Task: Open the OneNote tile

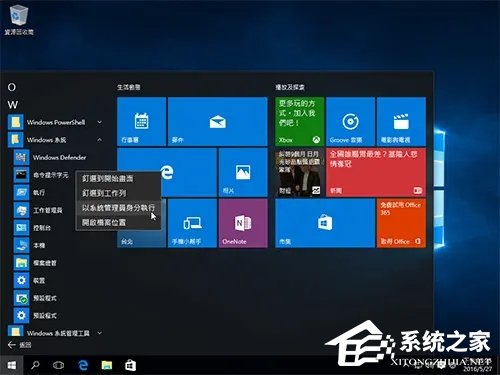Action: click(243, 223)
